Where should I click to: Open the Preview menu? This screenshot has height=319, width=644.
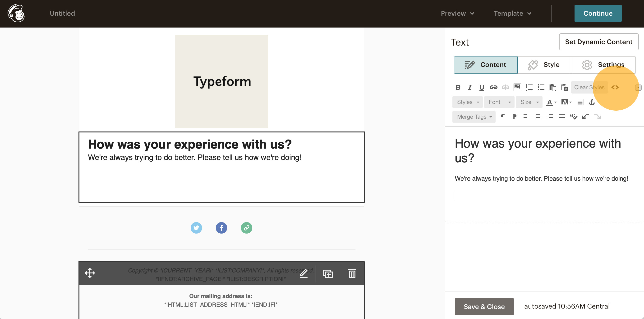point(457,13)
